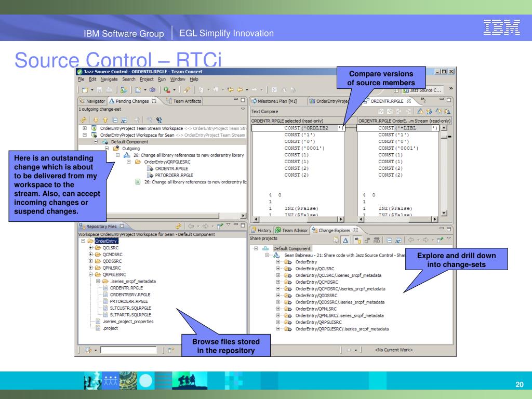Open the File menu
The height and width of the screenshot is (399, 532).
coord(81,79)
